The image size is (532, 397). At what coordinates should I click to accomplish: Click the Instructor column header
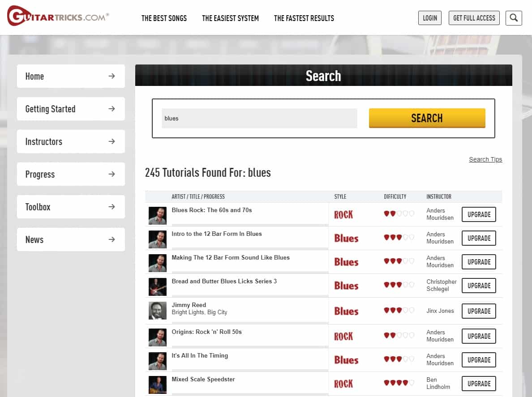tap(439, 196)
